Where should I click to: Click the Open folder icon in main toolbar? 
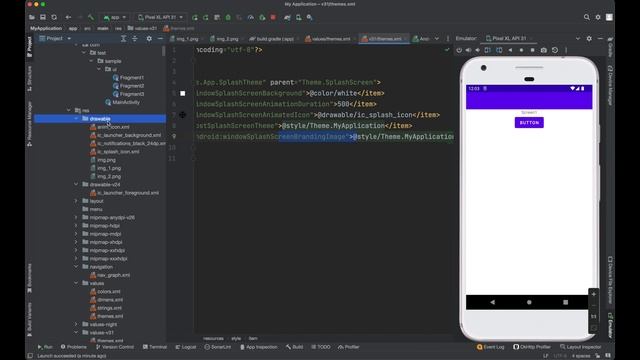pyautogui.click(x=32, y=18)
